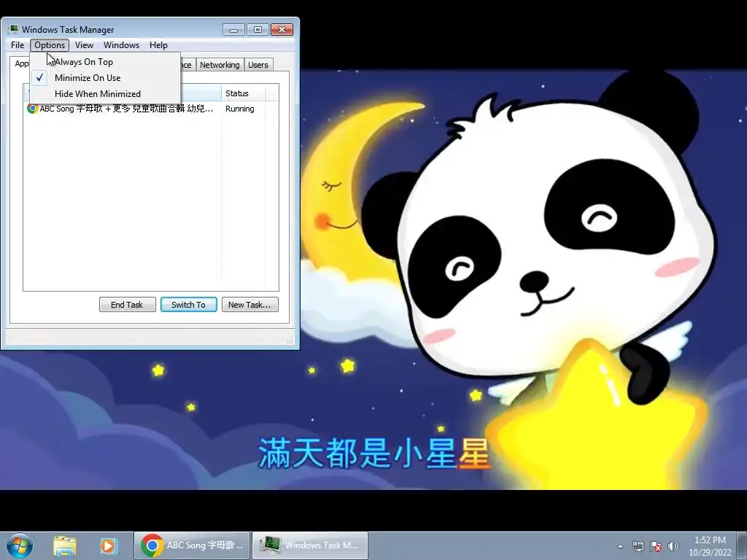Open the Windows Start menu orb

pyautogui.click(x=20, y=545)
